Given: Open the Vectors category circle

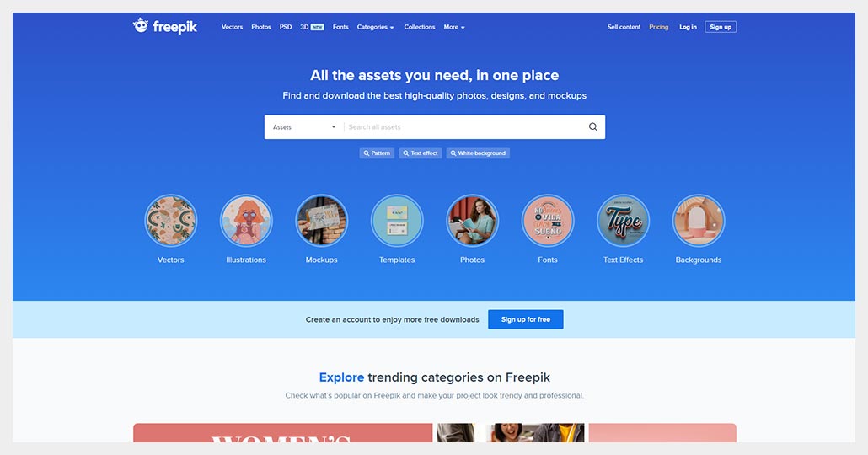Looking at the screenshot, I should (170, 220).
